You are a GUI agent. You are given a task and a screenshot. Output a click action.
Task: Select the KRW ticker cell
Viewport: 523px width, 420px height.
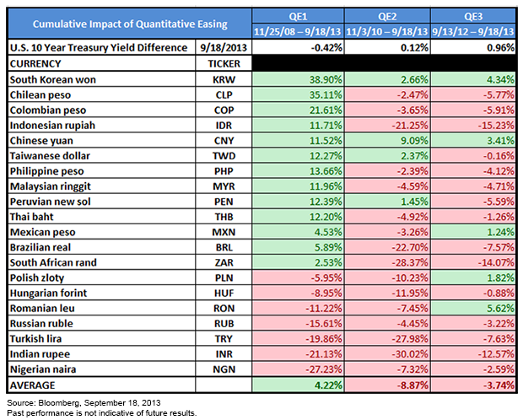224,79
